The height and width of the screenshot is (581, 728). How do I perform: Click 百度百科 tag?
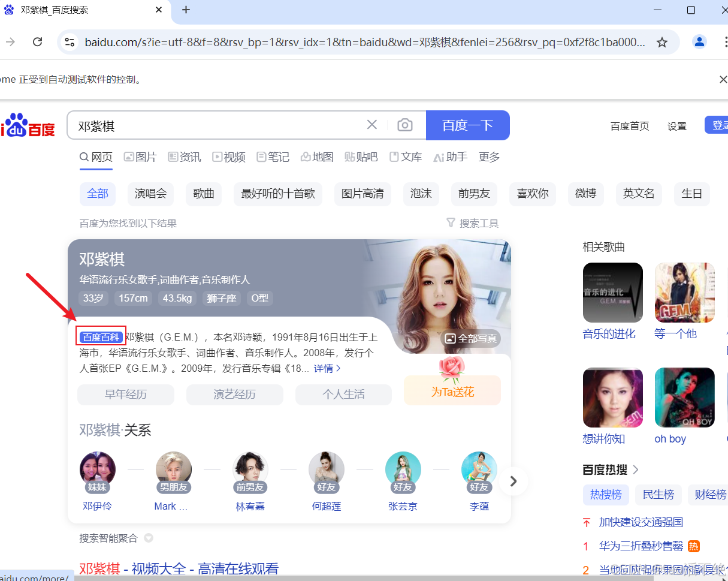(x=101, y=337)
